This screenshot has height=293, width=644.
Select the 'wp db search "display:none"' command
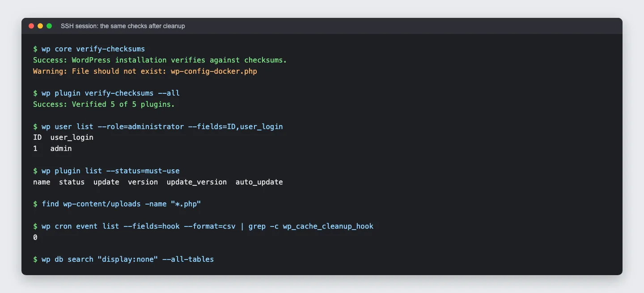tap(123, 260)
